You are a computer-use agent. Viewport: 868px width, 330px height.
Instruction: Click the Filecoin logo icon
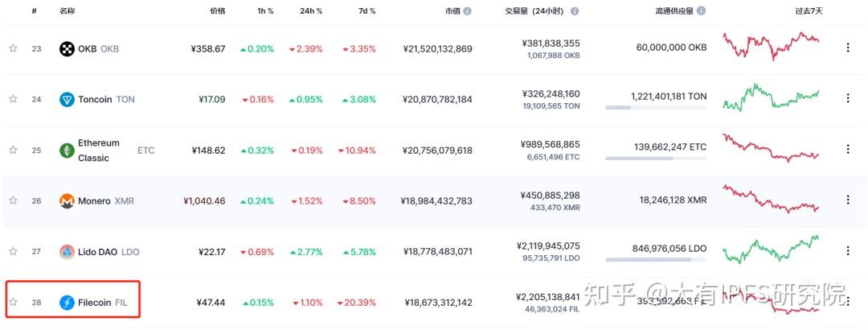coord(67,303)
